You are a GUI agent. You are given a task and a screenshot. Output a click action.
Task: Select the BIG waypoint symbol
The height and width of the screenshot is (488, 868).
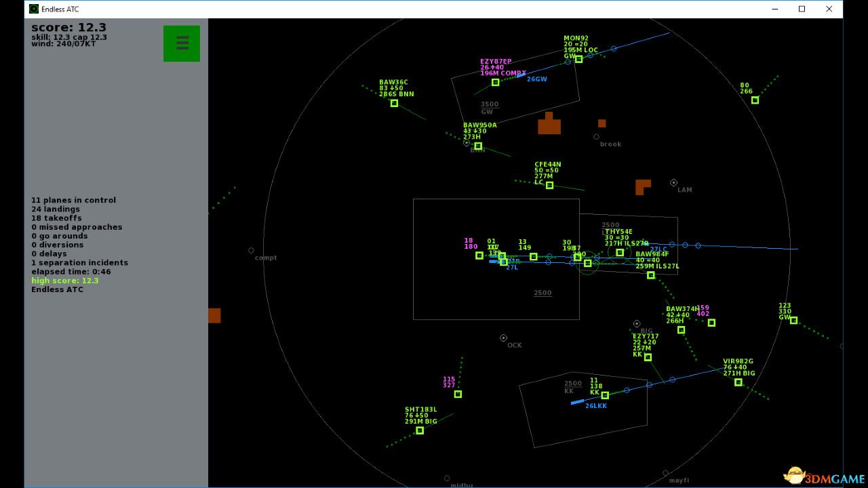pyautogui.click(x=637, y=324)
